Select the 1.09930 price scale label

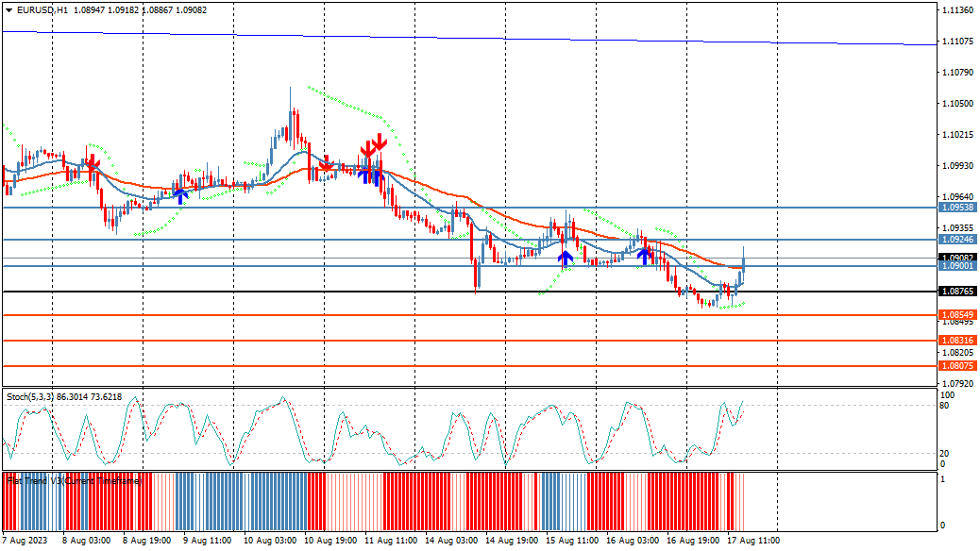(957, 165)
